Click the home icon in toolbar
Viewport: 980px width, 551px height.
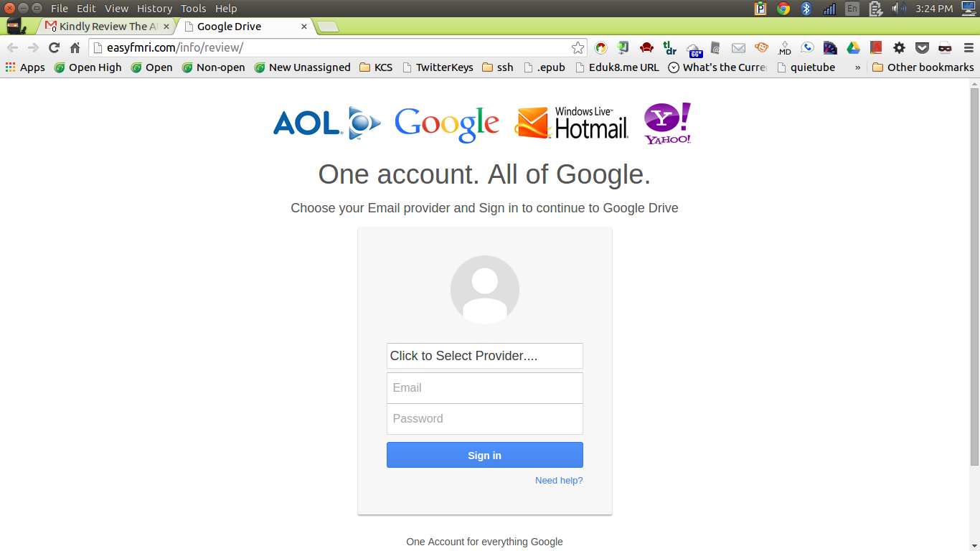tap(75, 48)
